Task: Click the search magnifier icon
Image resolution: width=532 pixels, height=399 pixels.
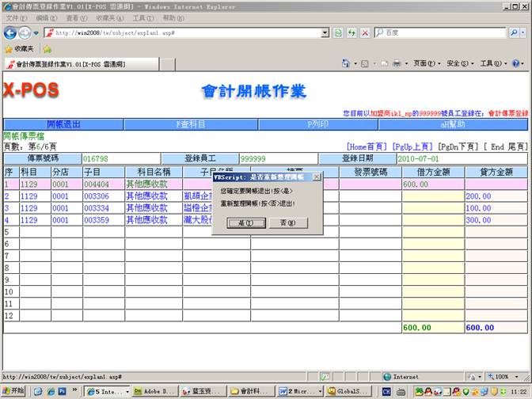Action: pyautogui.click(x=514, y=32)
